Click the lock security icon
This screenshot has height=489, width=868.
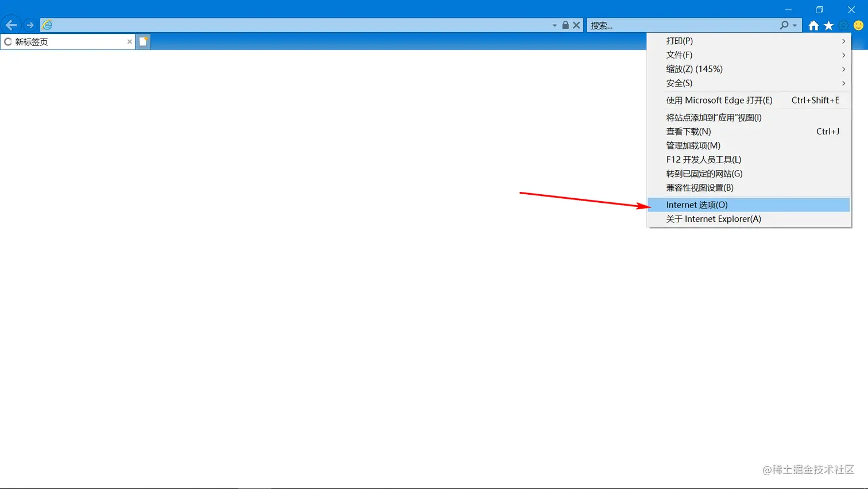point(565,25)
